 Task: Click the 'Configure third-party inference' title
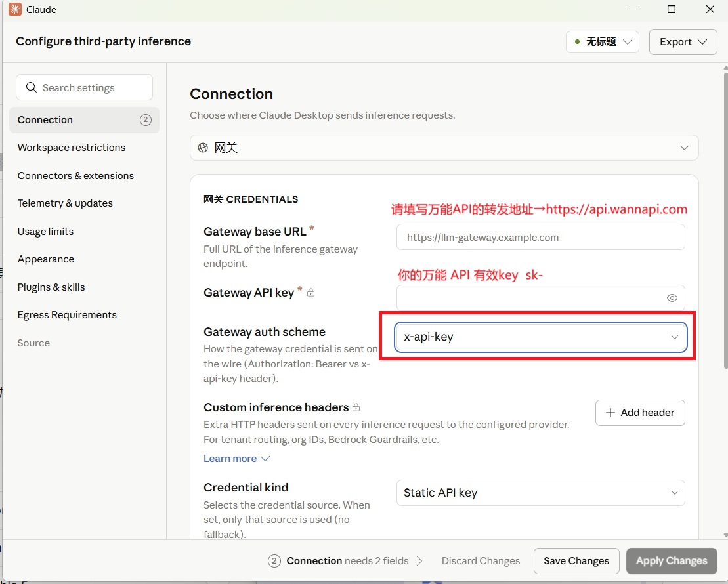tap(103, 41)
